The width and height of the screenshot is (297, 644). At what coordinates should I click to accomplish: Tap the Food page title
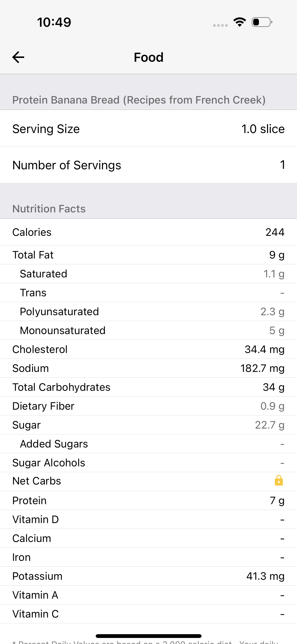point(149,57)
